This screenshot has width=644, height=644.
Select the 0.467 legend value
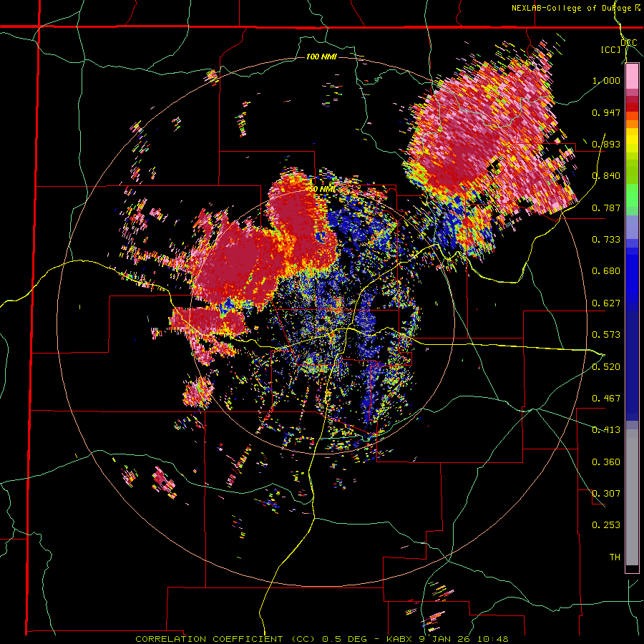click(x=606, y=399)
